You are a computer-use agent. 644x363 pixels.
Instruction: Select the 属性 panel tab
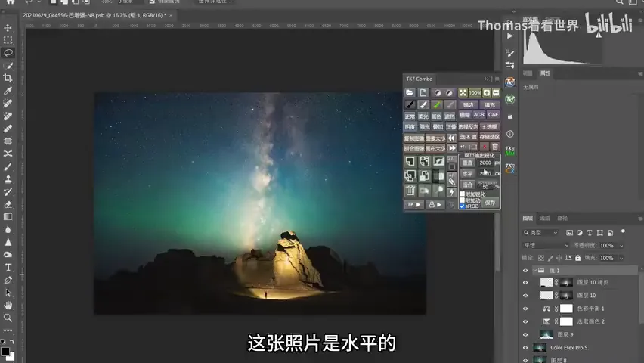pos(546,73)
